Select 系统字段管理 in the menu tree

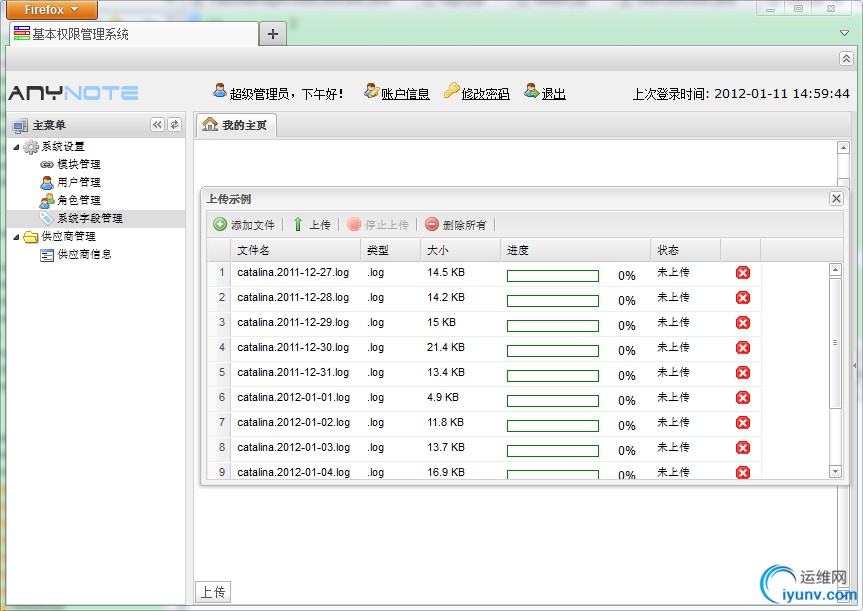click(x=90, y=219)
